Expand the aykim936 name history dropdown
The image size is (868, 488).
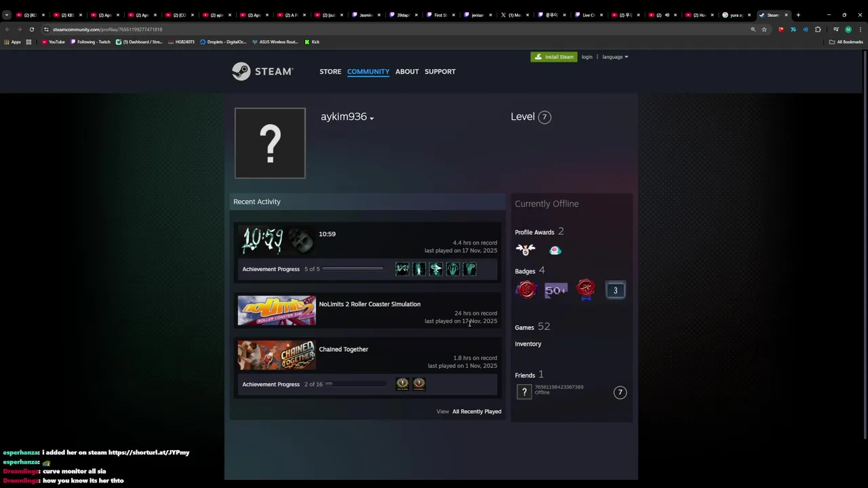coord(372,119)
